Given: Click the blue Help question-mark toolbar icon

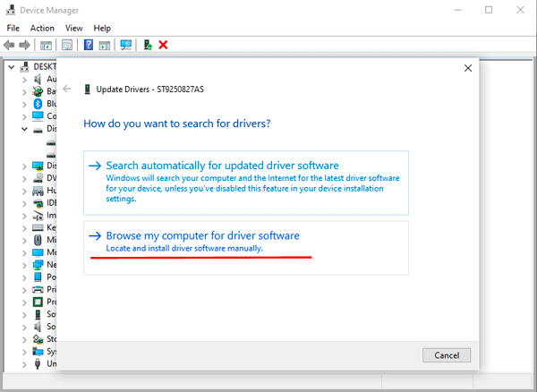Looking at the screenshot, I should click(x=89, y=45).
